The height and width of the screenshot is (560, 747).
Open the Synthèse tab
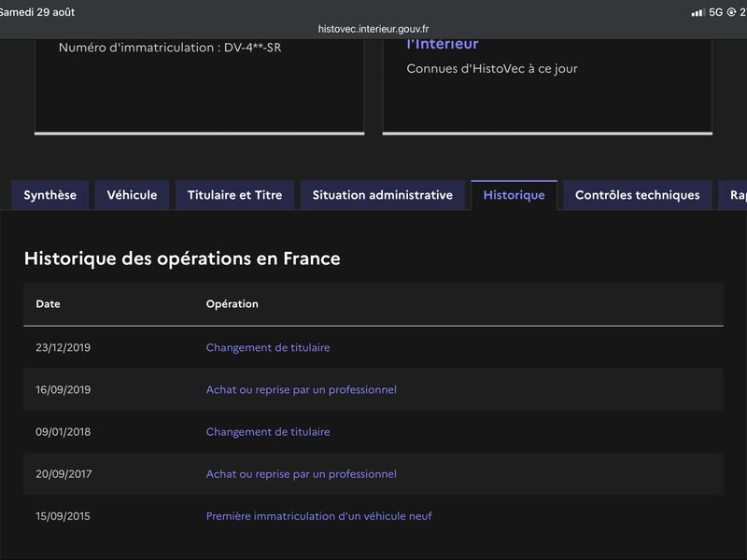pyautogui.click(x=50, y=195)
